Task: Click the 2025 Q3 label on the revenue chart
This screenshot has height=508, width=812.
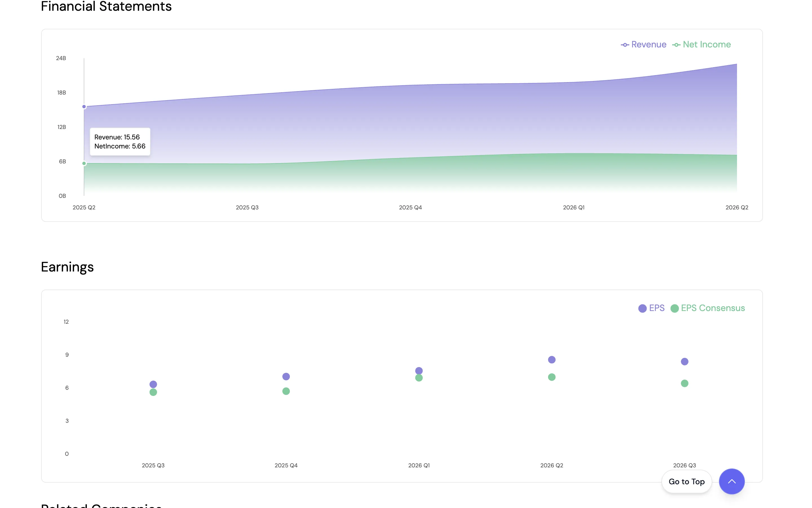Action: coord(247,207)
